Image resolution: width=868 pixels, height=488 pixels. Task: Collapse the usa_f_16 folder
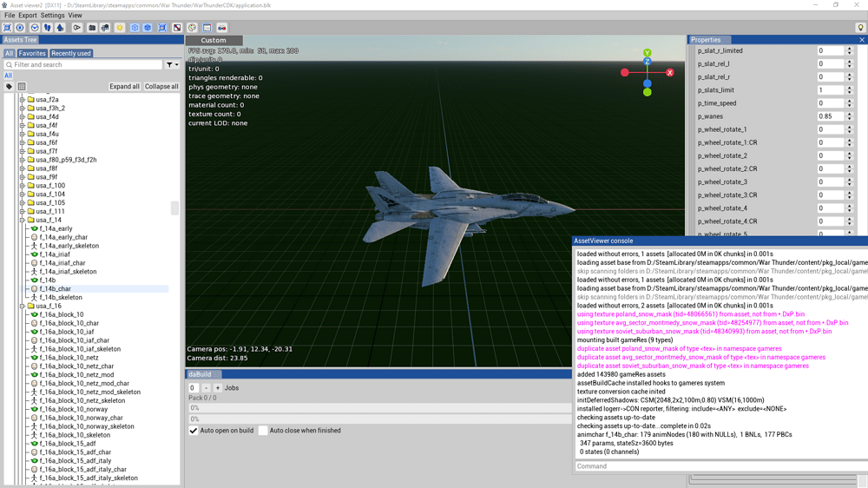[x=23, y=306]
